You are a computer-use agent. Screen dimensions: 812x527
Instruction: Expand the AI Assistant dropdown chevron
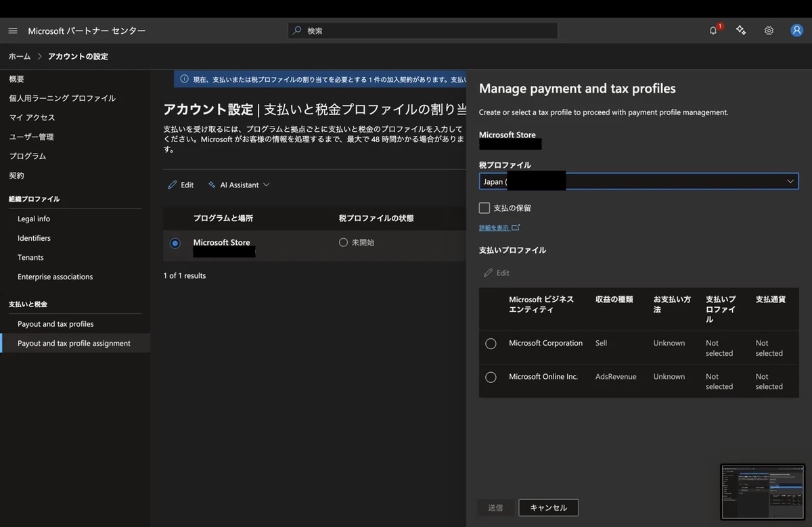tap(266, 185)
